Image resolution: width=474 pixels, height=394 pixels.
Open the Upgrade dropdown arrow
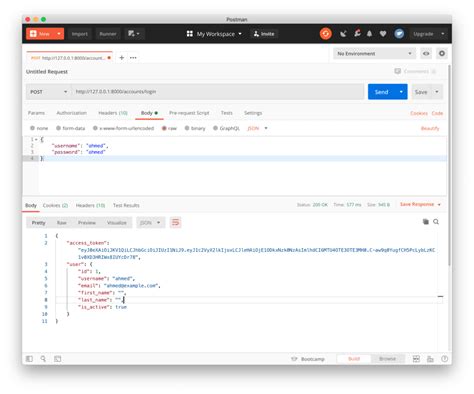click(443, 34)
